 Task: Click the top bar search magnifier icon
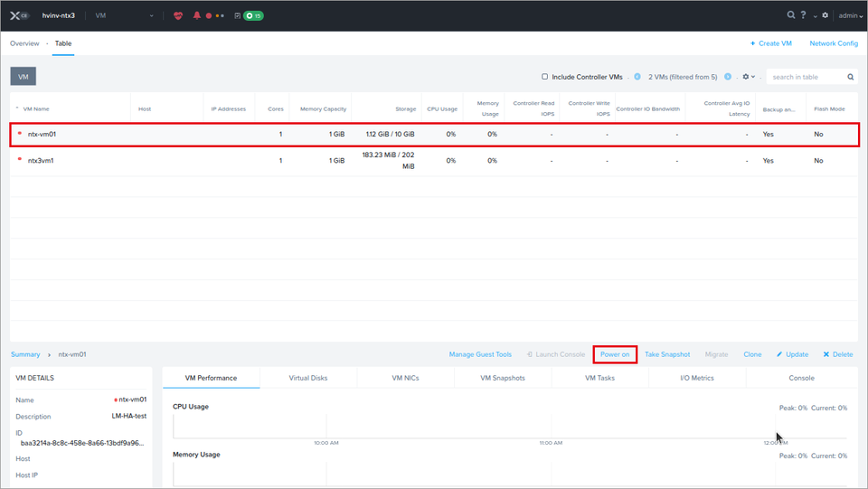[791, 15]
